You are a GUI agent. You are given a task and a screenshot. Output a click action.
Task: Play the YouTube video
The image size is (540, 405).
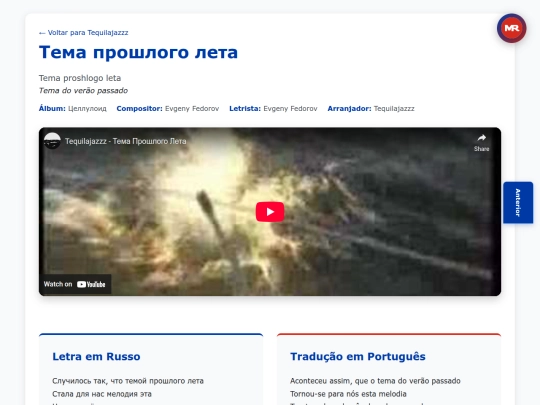coord(270,212)
